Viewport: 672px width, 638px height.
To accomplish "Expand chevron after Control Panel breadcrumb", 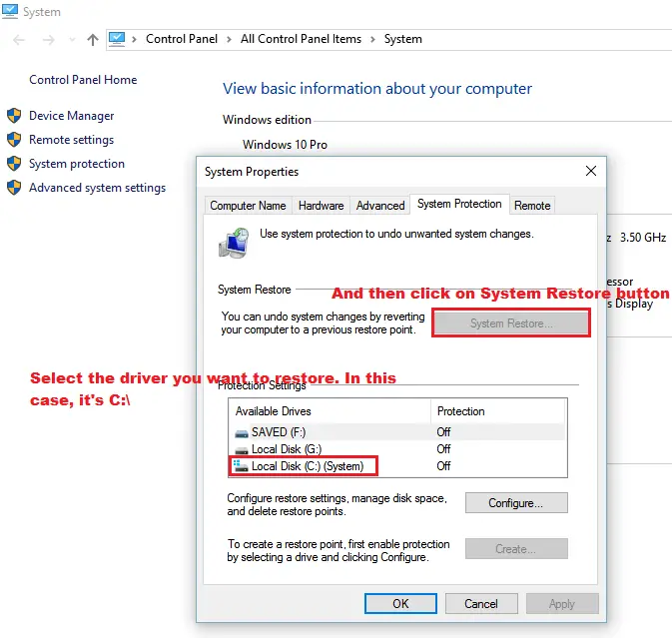I will point(229,39).
